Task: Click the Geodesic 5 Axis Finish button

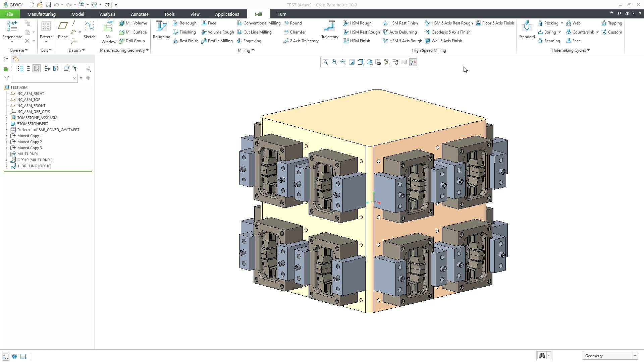Action: tap(447, 32)
